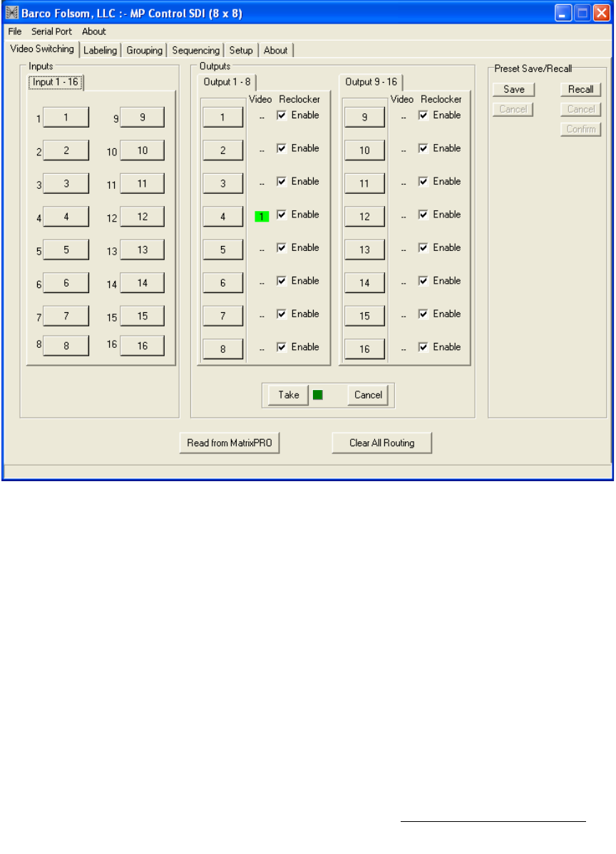Select input button 9

coord(142,117)
